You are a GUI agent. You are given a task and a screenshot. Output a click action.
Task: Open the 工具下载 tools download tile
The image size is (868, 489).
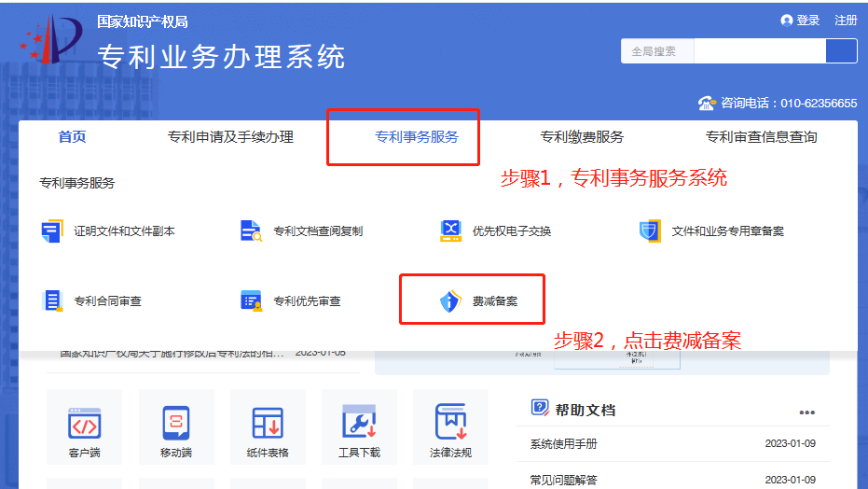359,427
